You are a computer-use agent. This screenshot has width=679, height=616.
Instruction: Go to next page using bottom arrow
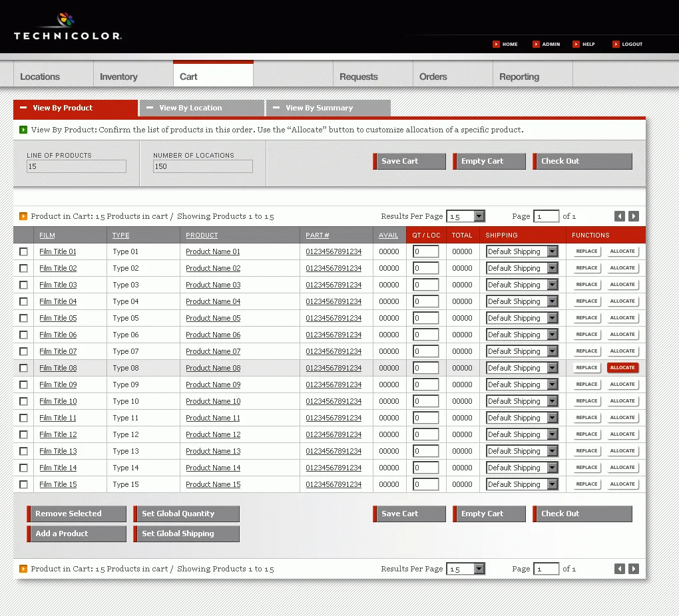[x=634, y=569]
